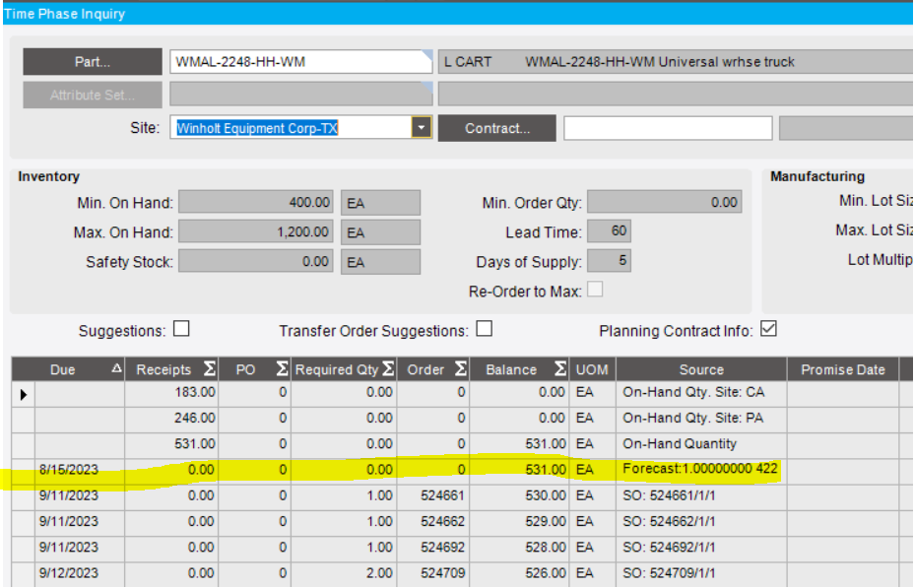Open the Site dropdown list
914x588 pixels.
[x=421, y=127]
